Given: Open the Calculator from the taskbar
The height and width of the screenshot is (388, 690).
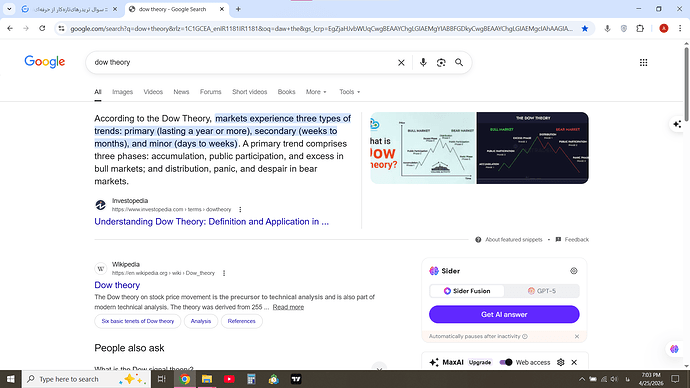Looking at the screenshot, I should click(x=251, y=379).
